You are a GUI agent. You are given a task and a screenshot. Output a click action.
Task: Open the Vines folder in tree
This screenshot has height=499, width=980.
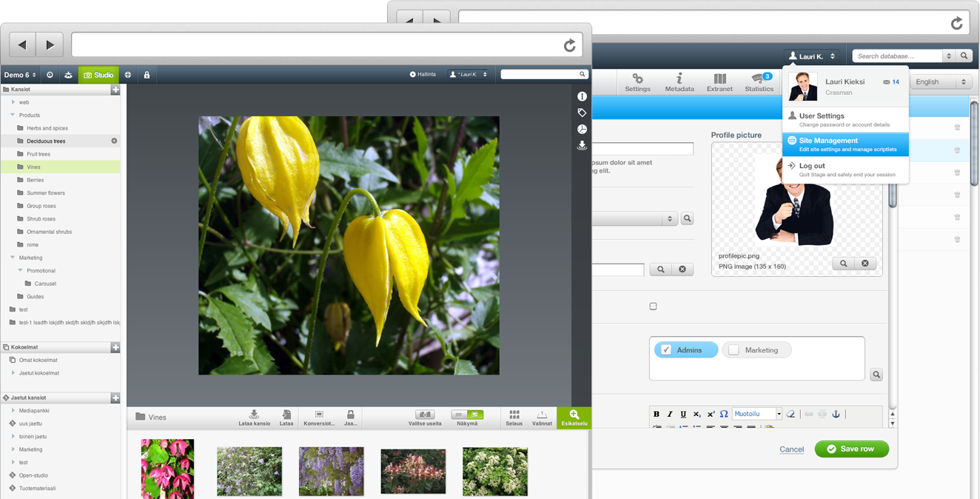(x=61, y=167)
